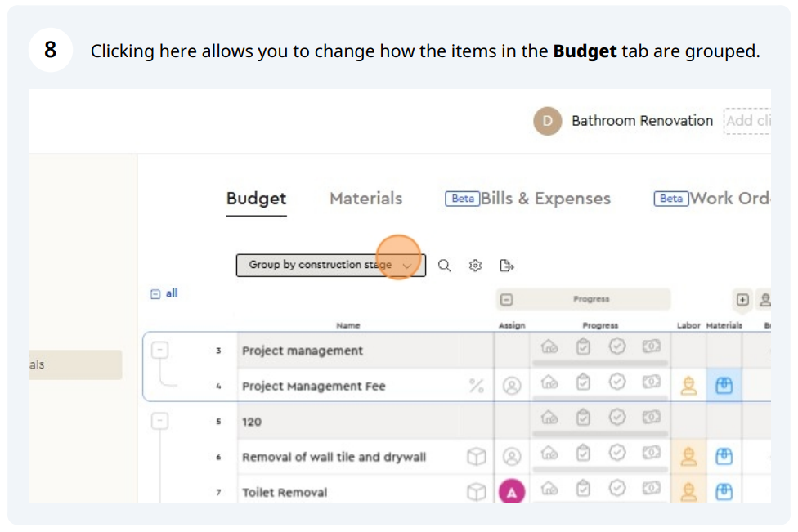
Task: Click percent icon on Project Management Fee
Action: click(x=476, y=386)
